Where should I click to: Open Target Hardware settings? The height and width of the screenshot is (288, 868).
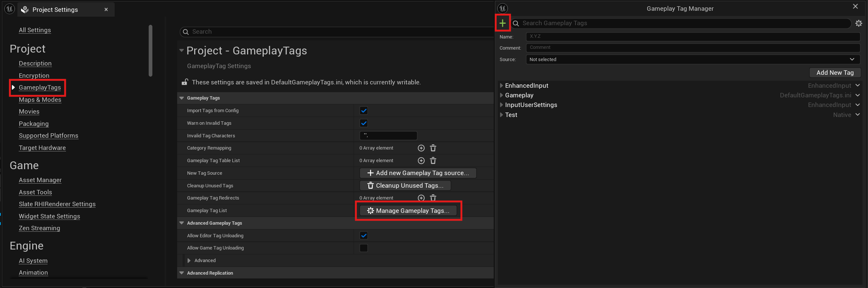coord(42,148)
